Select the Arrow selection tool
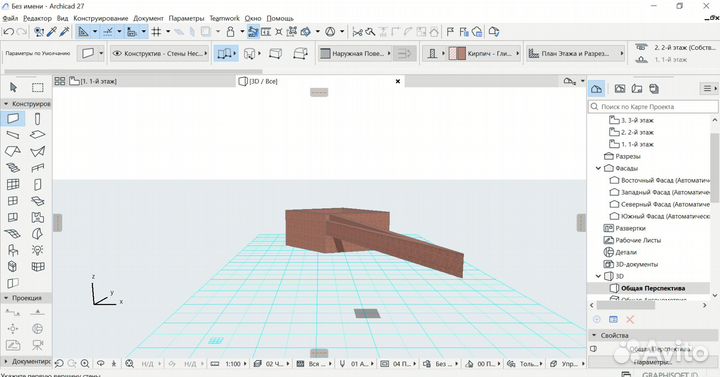This screenshot has height=377, width=720. point(13,87)
